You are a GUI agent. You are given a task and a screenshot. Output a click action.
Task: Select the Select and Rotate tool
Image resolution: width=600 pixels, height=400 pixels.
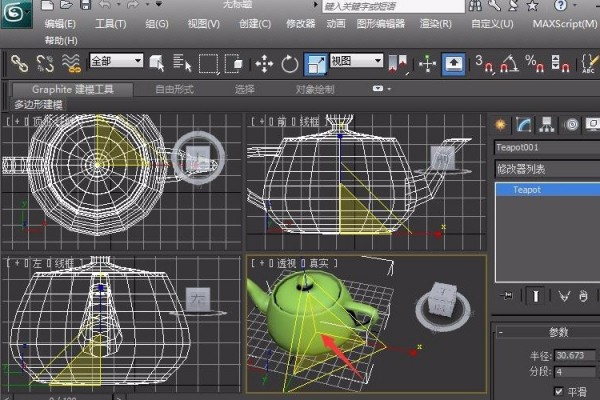tap(290, 64)
